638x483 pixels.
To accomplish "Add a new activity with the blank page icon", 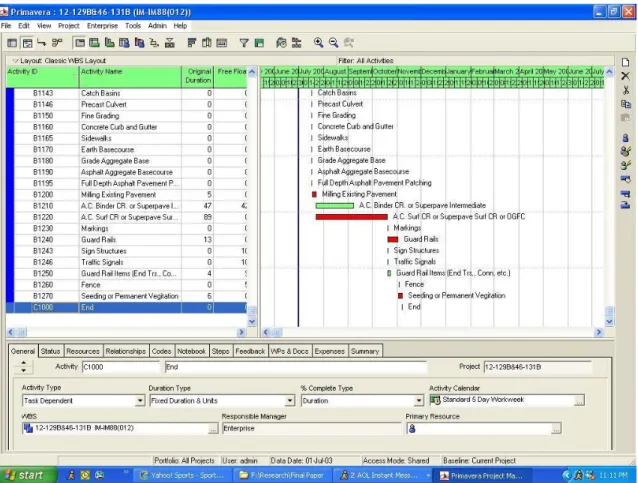I will point(626,62).
